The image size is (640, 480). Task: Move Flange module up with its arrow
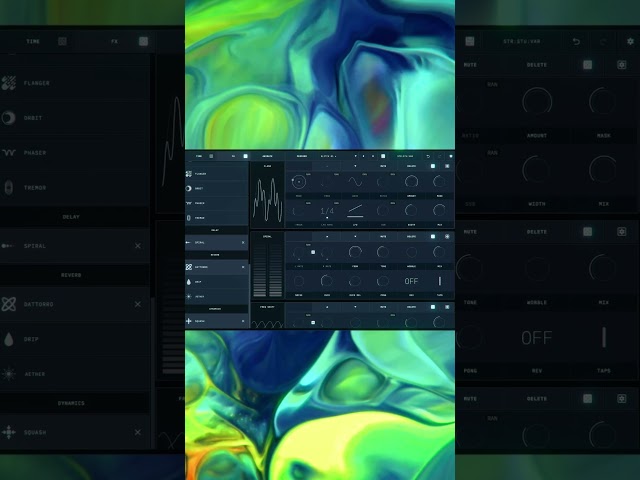[327, 166]
